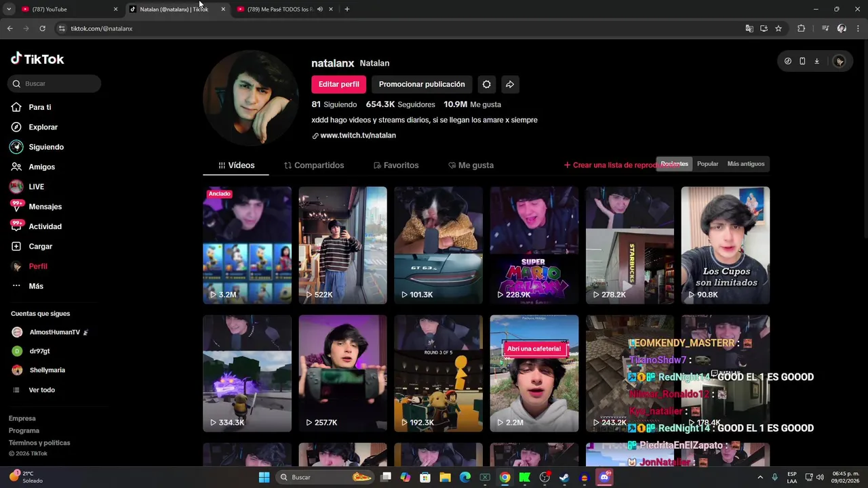
Task: Expand Términos y políticas footer section
Action: click(39, 443)
